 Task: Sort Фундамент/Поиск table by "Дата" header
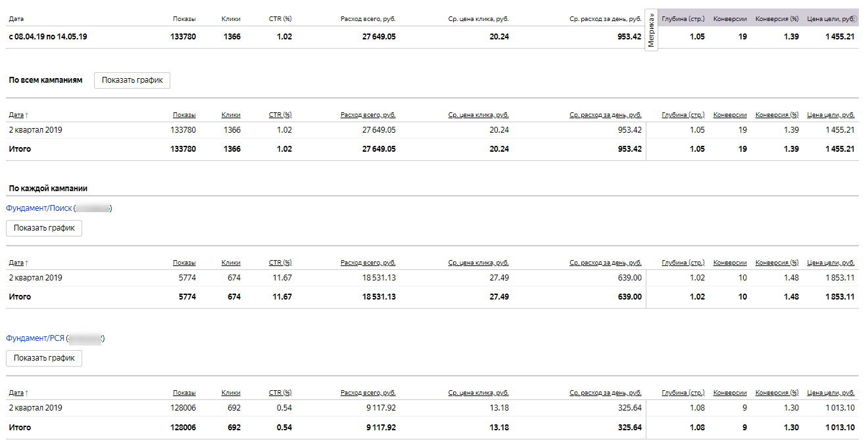point(17,263)
